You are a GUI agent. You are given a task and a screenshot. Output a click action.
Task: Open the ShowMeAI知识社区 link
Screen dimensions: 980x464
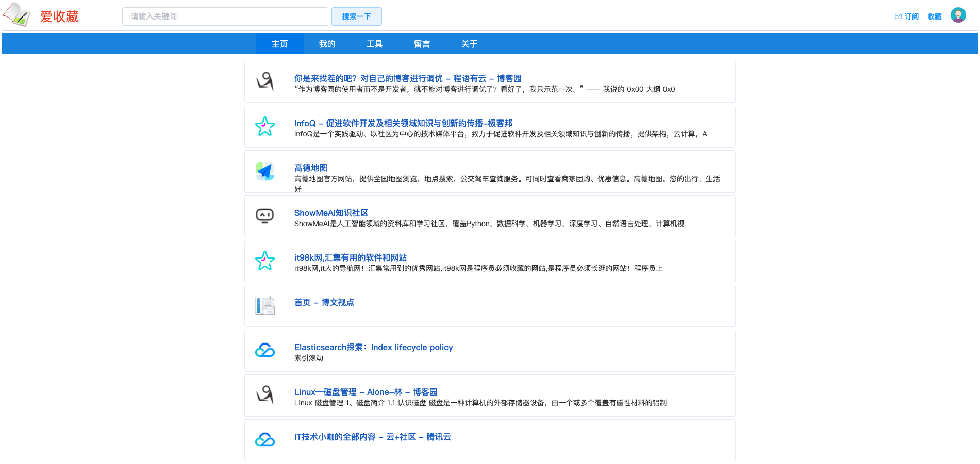[331, 213]
